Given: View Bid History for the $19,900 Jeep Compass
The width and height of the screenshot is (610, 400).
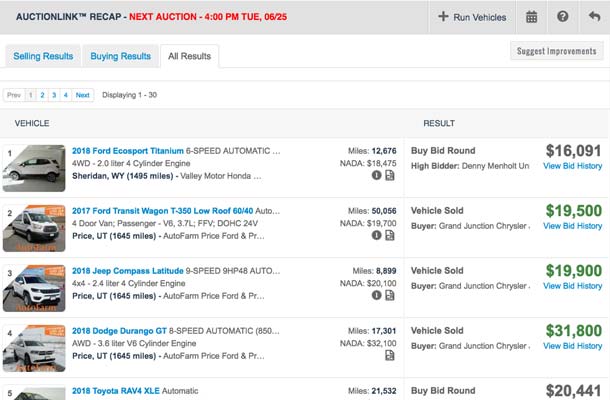Looking at the screenshot, I should (x=573, y=286).
